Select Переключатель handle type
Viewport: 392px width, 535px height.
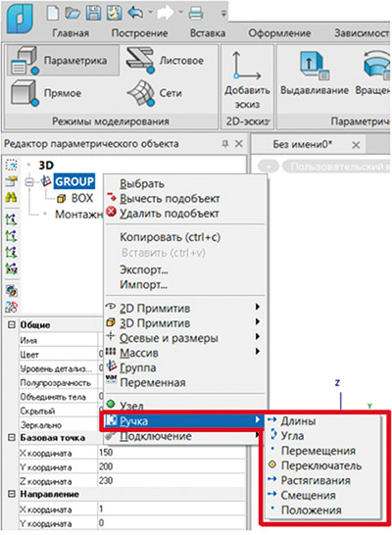[x=321, y=465]
